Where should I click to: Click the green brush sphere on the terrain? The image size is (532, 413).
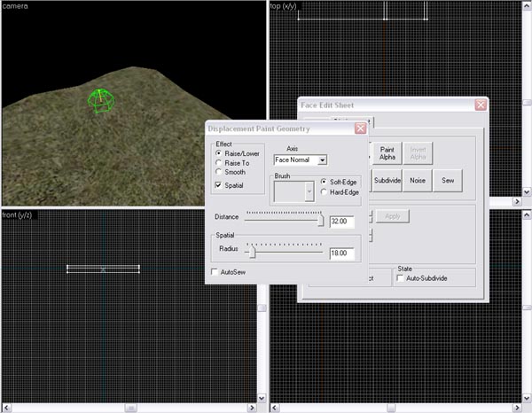click(101, 100)
